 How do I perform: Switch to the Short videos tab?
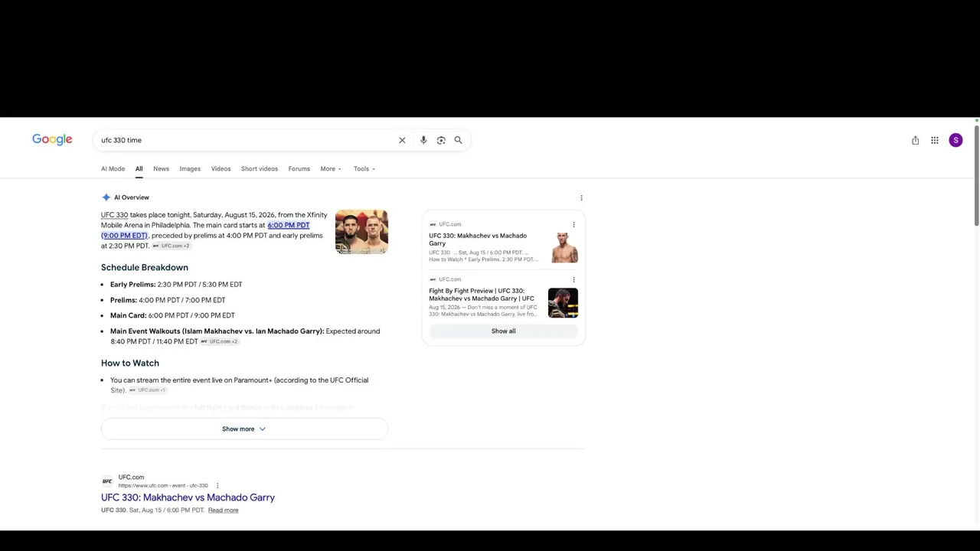click(260, 168)
